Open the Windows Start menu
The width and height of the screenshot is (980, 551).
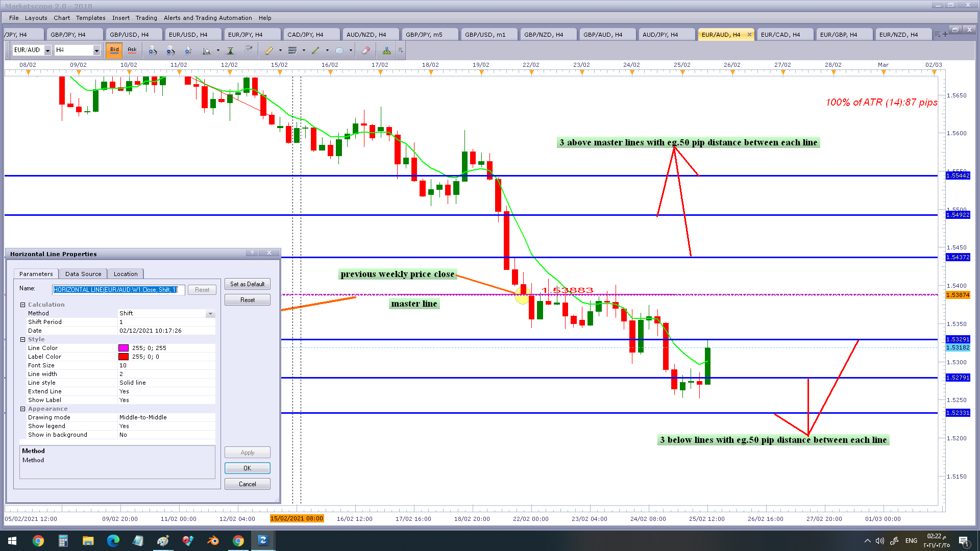coord(12,541)
